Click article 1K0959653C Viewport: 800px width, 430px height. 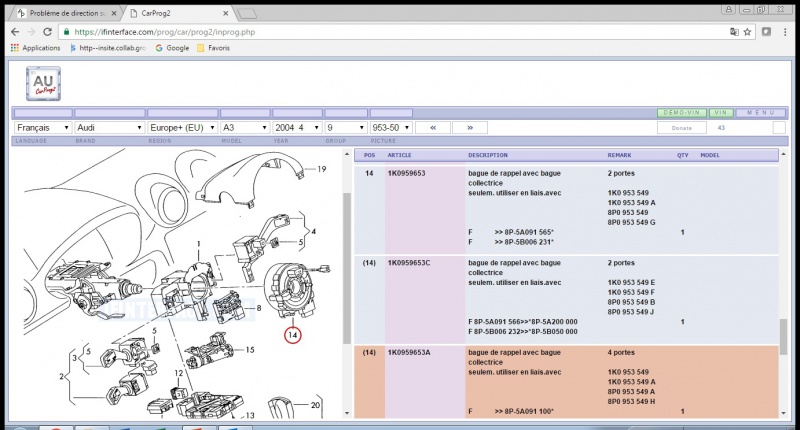click(409, 263)
